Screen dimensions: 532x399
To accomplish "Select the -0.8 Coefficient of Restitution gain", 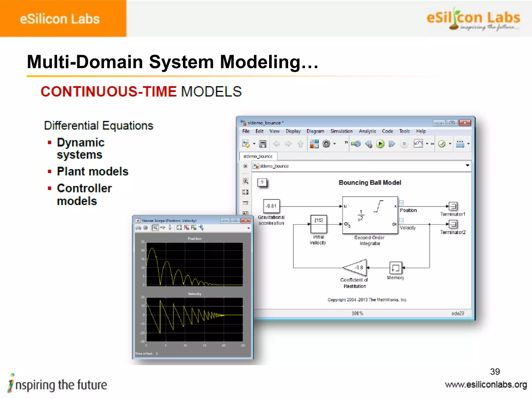I will pyautogui.click(x=355, y=267).
